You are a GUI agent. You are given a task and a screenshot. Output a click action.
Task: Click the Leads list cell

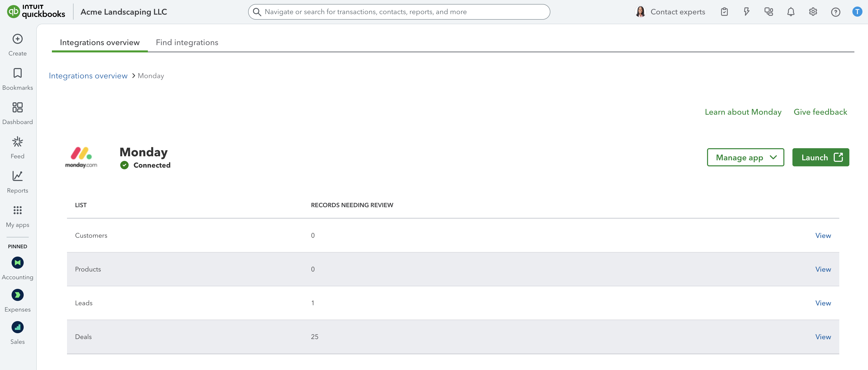pyautogui.click(x=84, y=303)
